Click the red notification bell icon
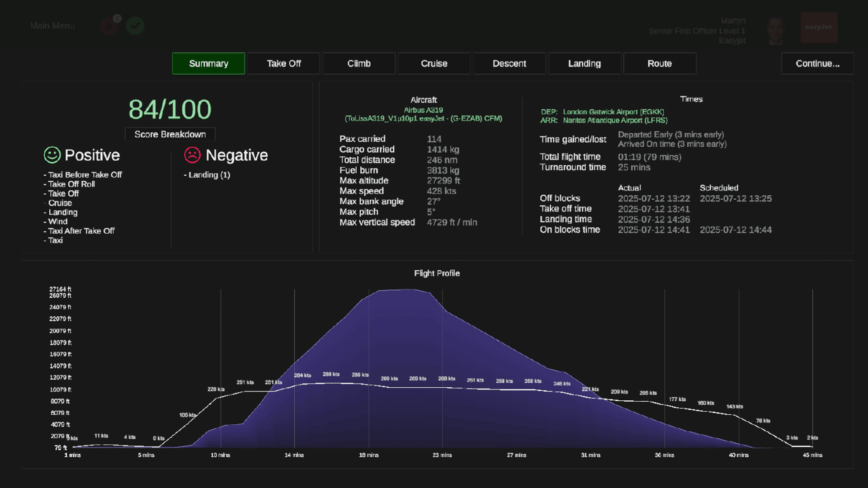Viewport: 868px width, 488px height. [109, 26]
